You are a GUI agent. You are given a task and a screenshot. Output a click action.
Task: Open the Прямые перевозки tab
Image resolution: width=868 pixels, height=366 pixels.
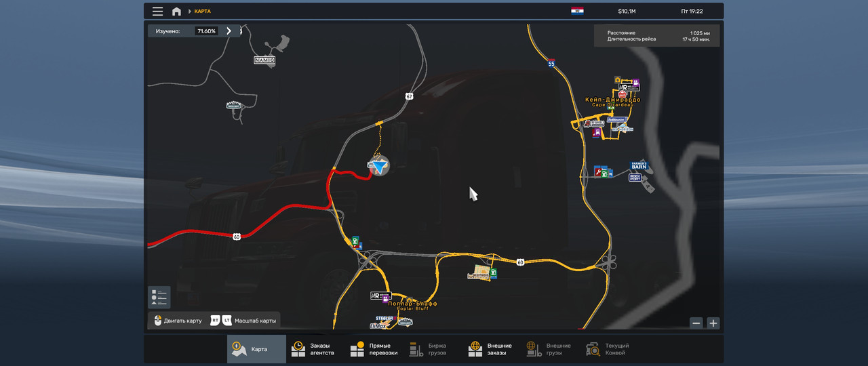coord(374,349)
